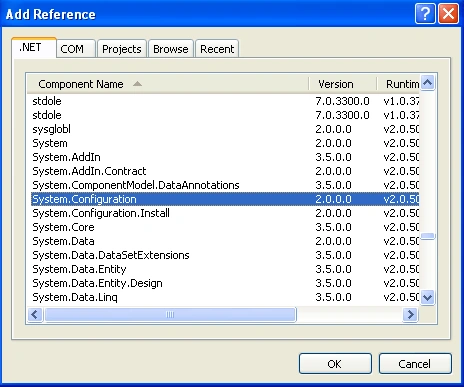464x387 pixels.
Task: Sort by Version column header
Action: [x=343, y=84]
